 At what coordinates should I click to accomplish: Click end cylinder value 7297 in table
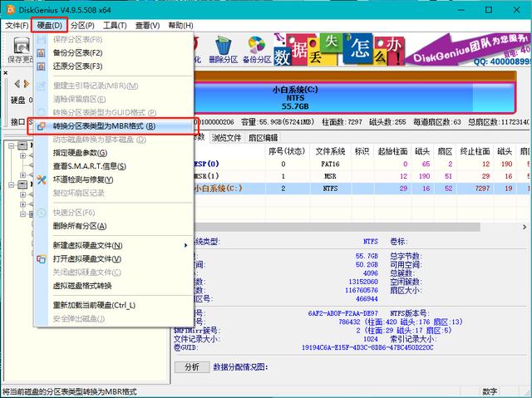482,189
